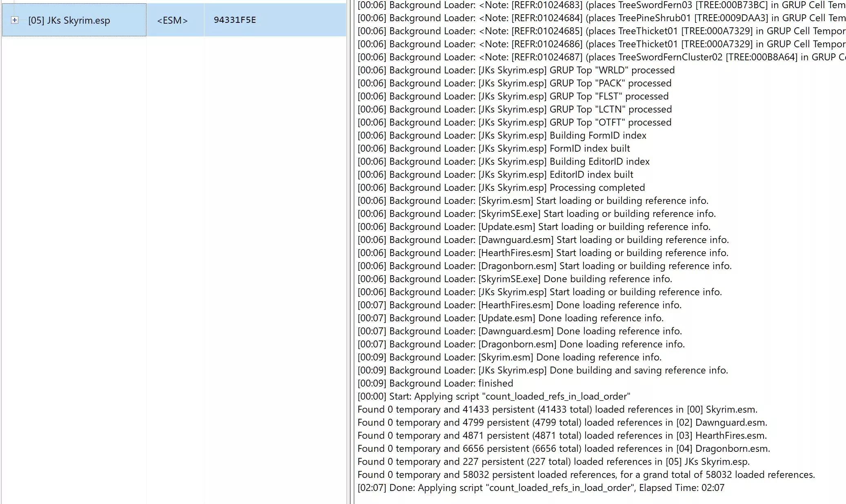Click the '[HearthFires.esm] Start loading' log line

tap(543, 253)
